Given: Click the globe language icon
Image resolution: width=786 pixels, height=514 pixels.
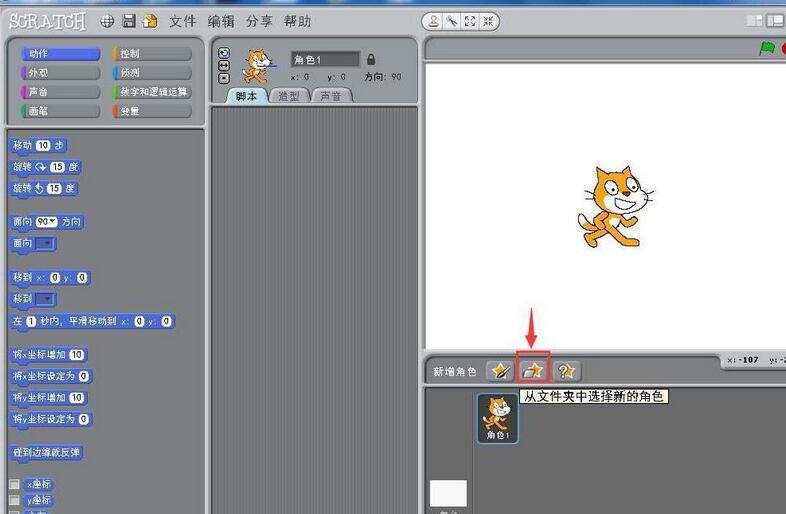Looking at the screenshot, I should click(107, 21).
